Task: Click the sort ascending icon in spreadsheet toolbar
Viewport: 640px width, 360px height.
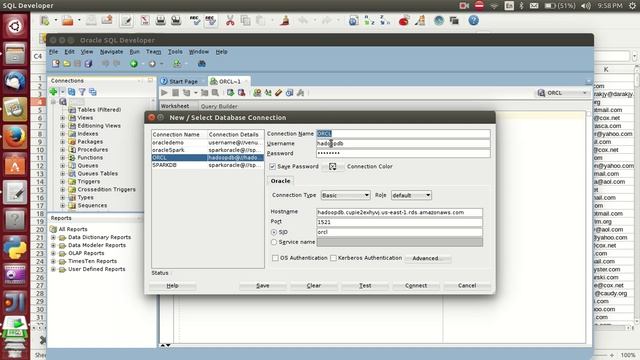Action: [x=369, y=21]
